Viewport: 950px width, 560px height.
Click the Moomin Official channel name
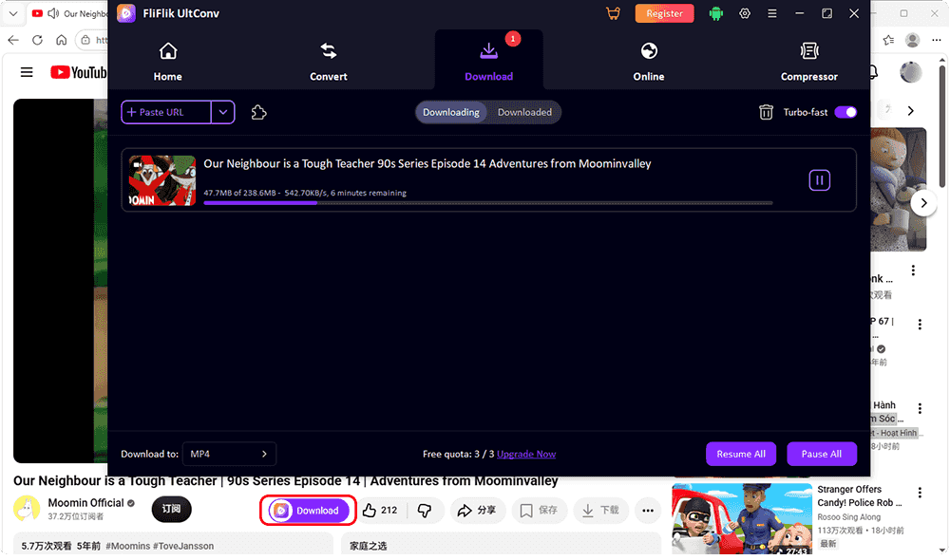coord(85,502)
